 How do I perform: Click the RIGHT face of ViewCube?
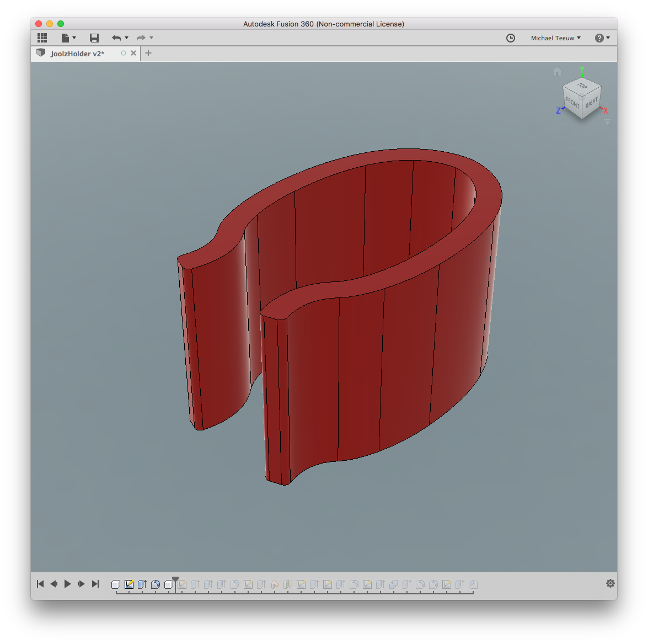[x=592, y=103]
